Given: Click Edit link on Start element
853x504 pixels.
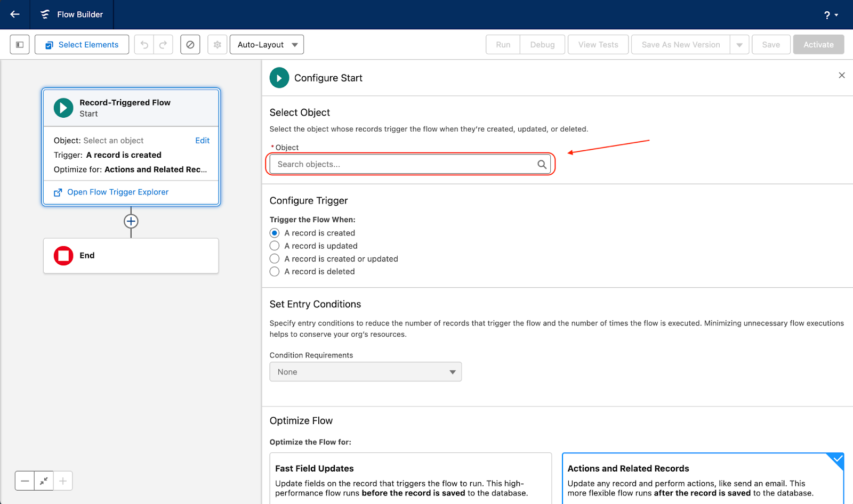Looking at the screenshot, I should point(202,141).
